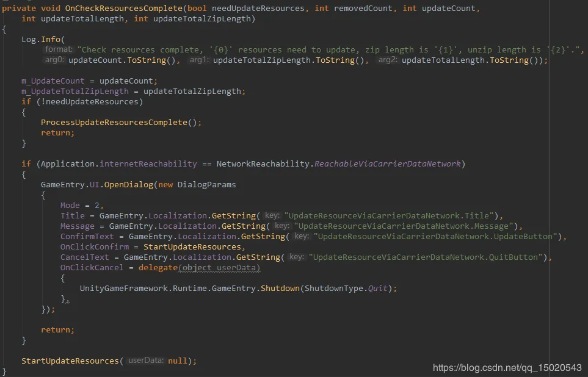Image resolution: width=588 pixels, height=377 pixels.
Task: Click the OpenDialog method call
Action: pos(129,185)
